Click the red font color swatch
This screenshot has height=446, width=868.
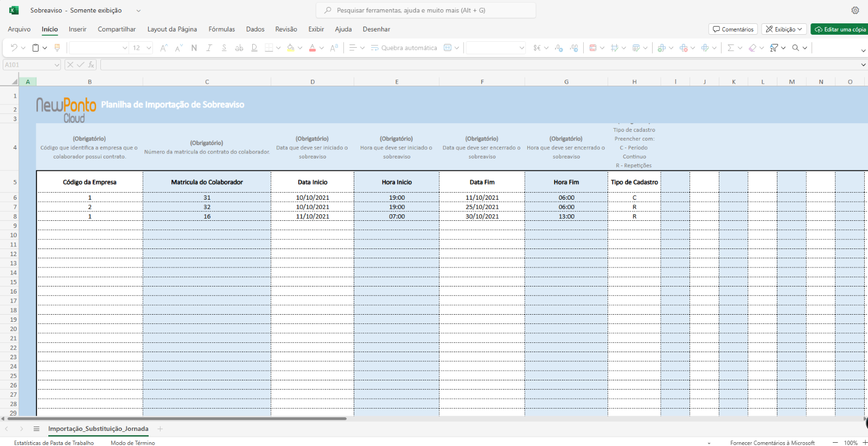point(312,48)
